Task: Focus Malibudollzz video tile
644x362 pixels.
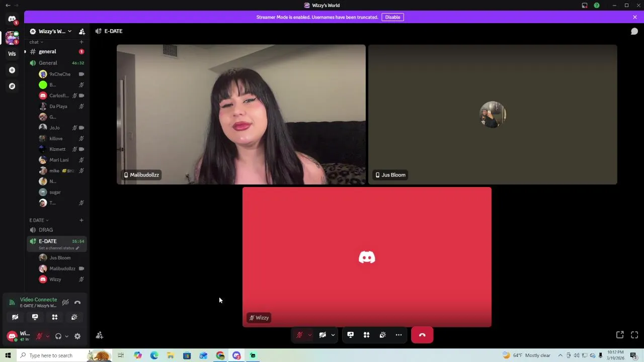Action: pyautogui.click(x=241, y=115)
